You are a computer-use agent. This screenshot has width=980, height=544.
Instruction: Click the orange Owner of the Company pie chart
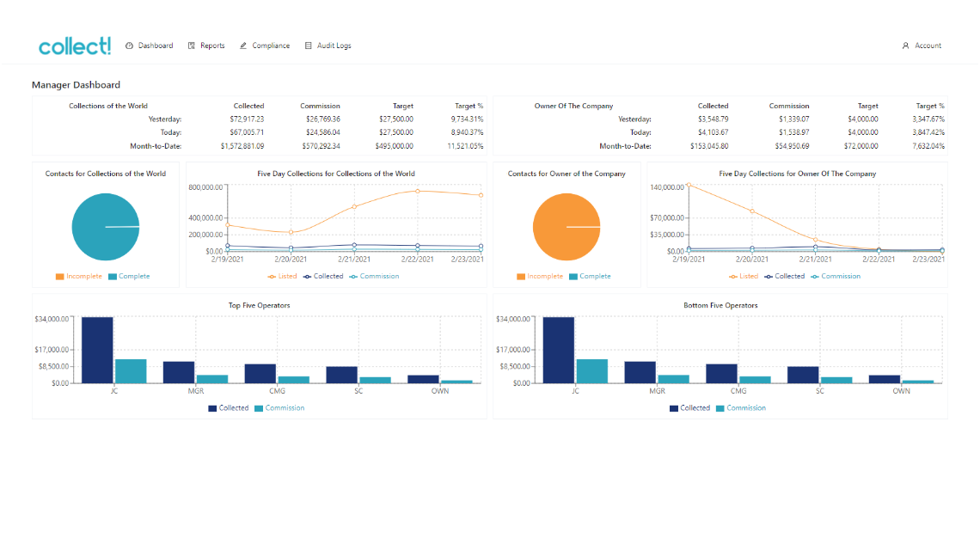coord(567,227)
